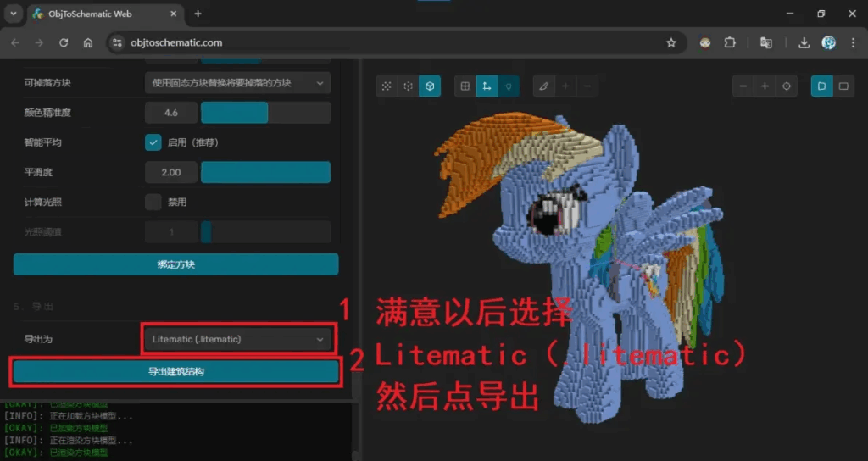Adjust the 平滑度 slider
The height and width of the screenshot is (461, 868).
click(x=265, y=173)
